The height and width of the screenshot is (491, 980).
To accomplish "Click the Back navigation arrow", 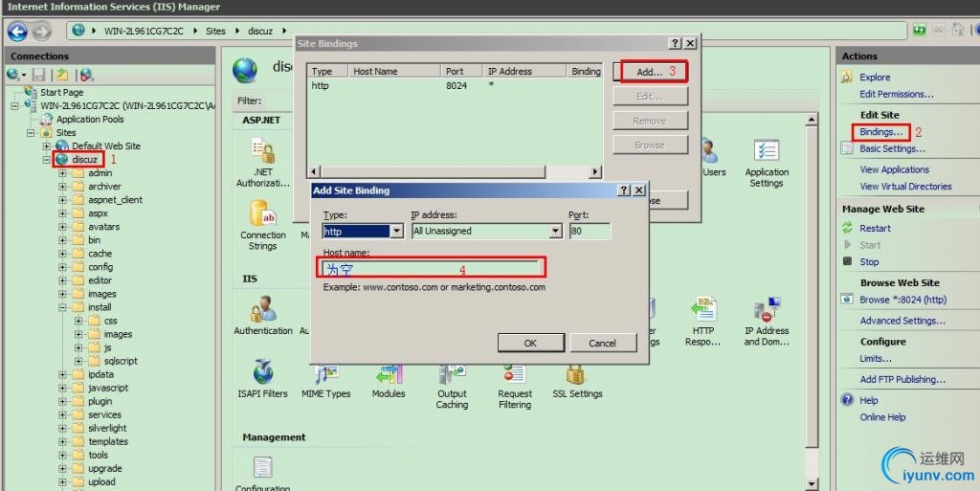I will (x=17, y=31).
